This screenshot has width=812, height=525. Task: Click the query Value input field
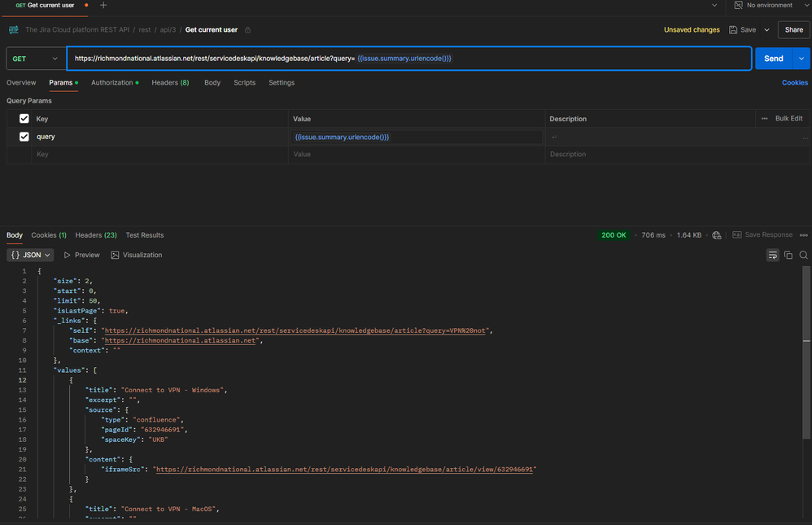click(x=417, y=138)
